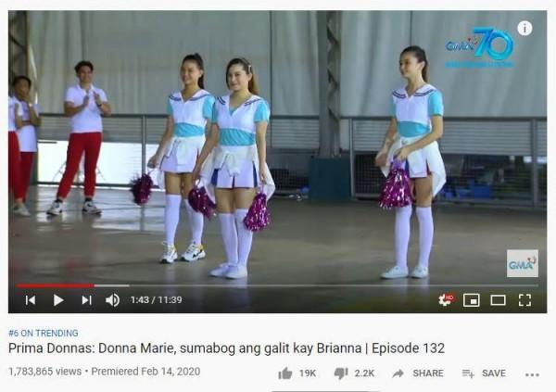This screenshot has height=392, width=556.
Task: Open the #6 ON TRENDING link
Action: tap(44, 333)
